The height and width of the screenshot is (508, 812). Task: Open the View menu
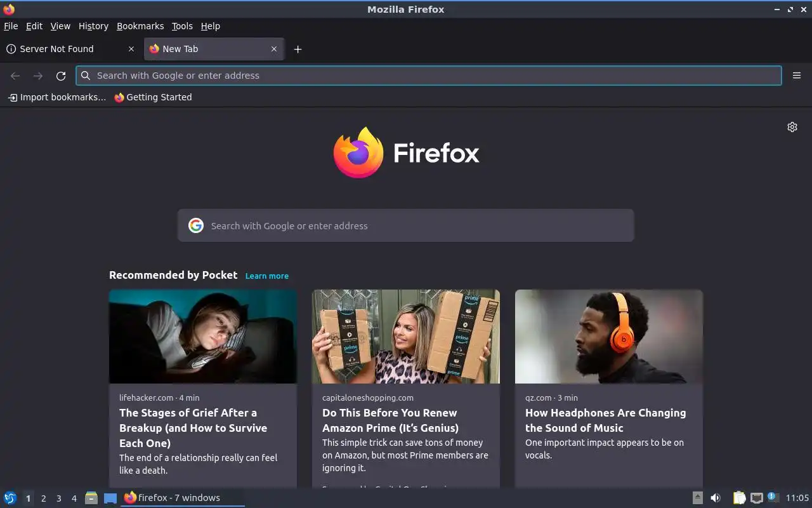[60, 26]
